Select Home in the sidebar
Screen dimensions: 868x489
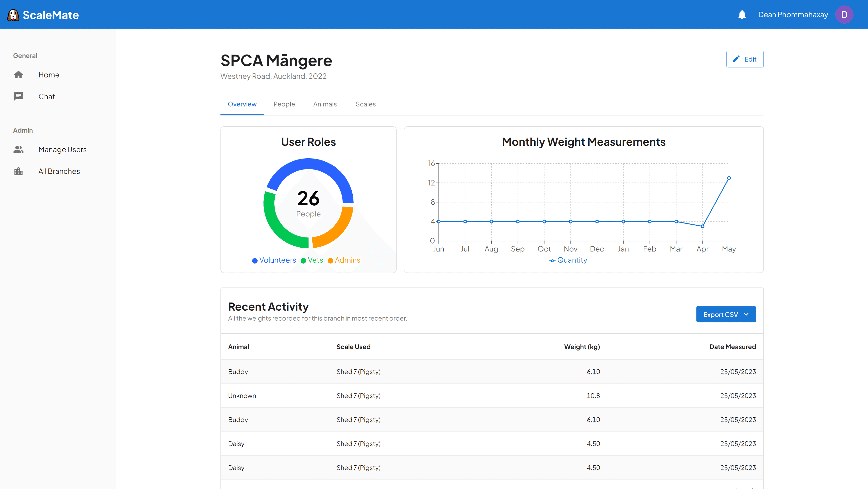click(x=49, y=74)
